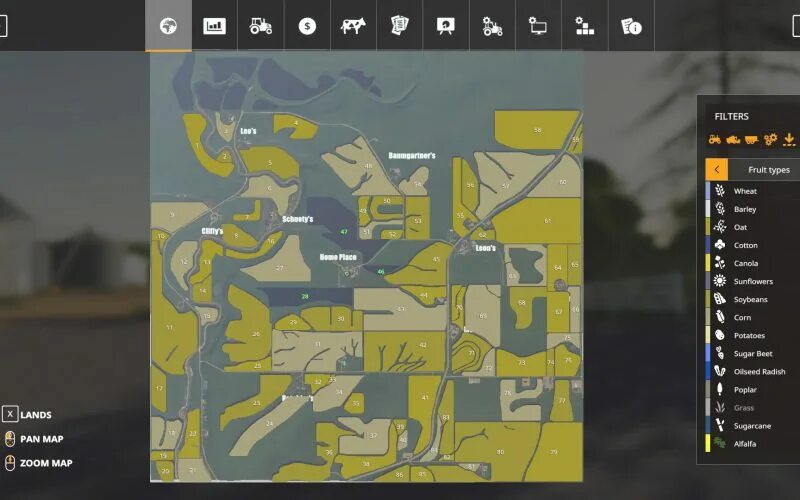800x500 pixels.
Task: Click the Leon's farm label on map
Action: [x=485, y=248]
